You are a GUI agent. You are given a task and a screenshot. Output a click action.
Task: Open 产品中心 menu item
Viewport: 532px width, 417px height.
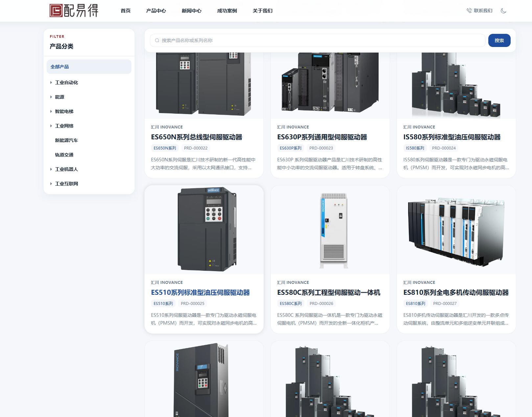click(x=156, y=11)
